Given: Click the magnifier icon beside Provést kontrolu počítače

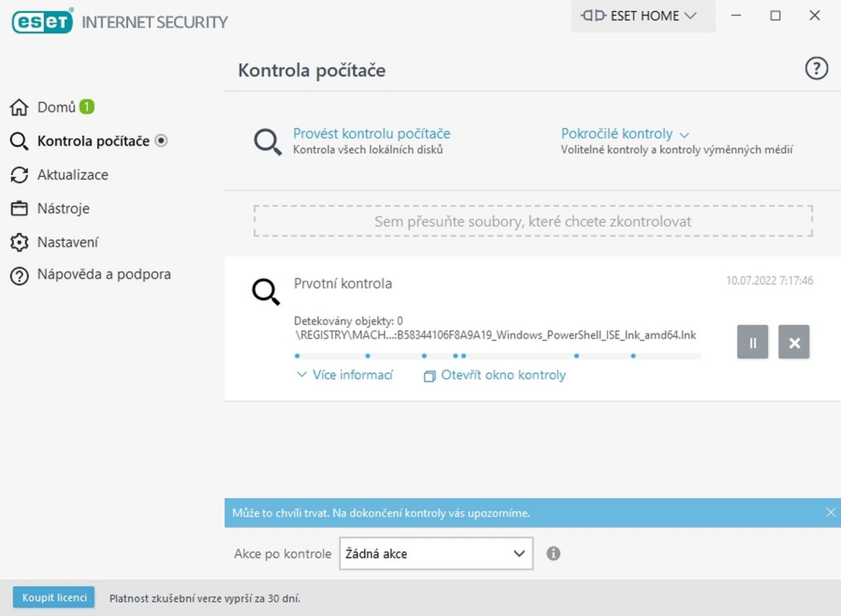Looking at the screenshot, I should (268, 142).
